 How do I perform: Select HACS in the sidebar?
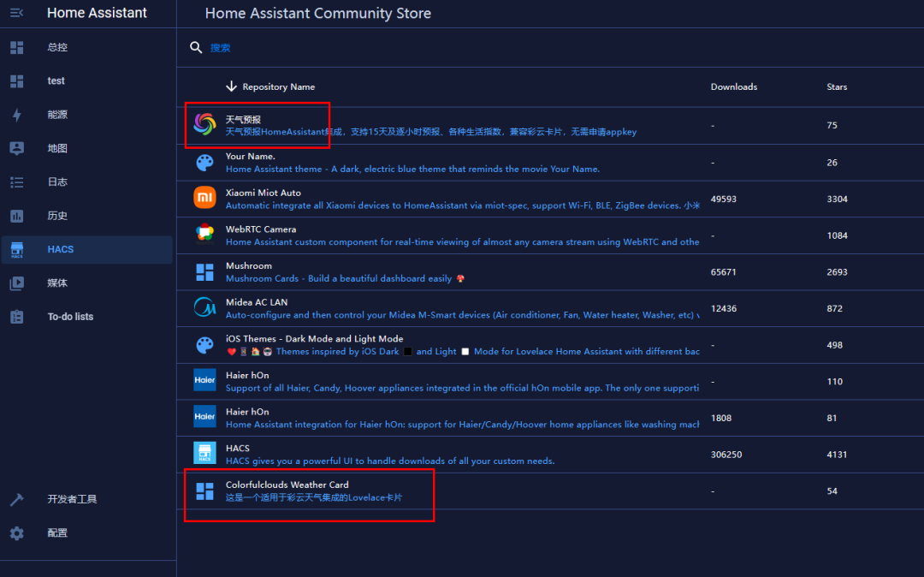tap(86, 249)
